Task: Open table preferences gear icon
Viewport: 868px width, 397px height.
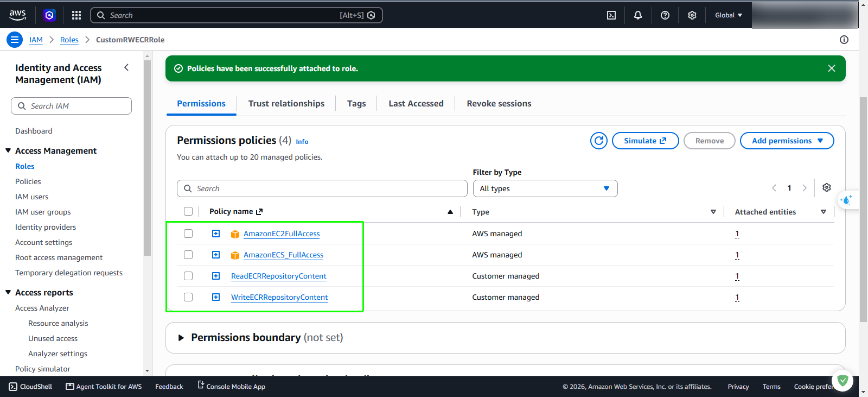Action: click(x=827, y=187)
